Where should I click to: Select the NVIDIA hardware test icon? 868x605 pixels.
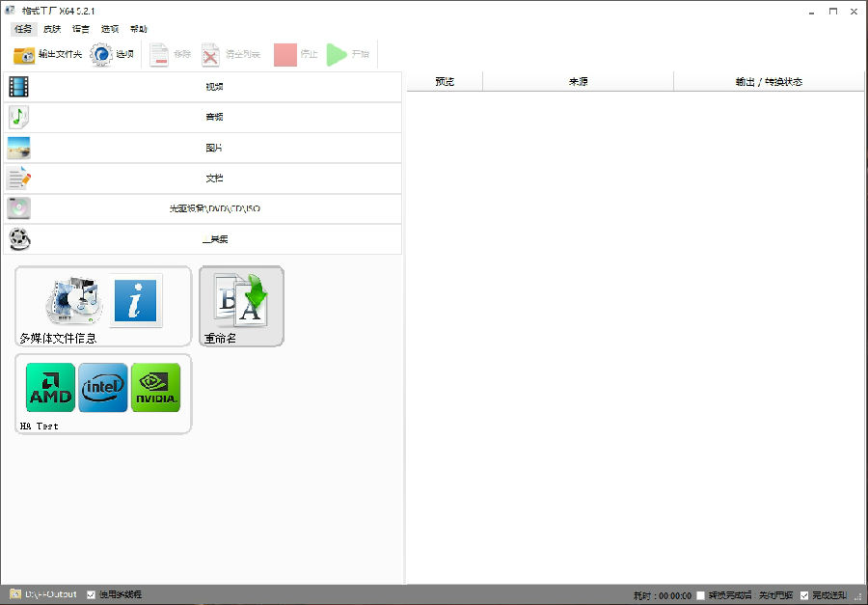[x=155, y=387]
